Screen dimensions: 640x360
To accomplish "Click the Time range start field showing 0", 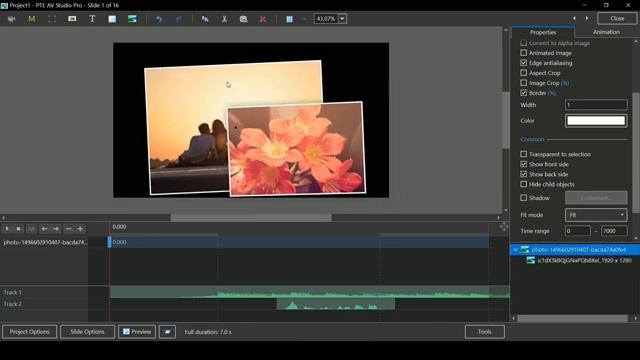I will 578,231.
